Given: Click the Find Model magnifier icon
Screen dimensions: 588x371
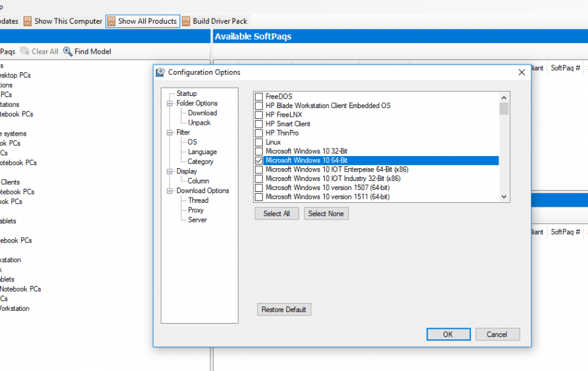Looking at the screenshot, I should coord(68,51).
